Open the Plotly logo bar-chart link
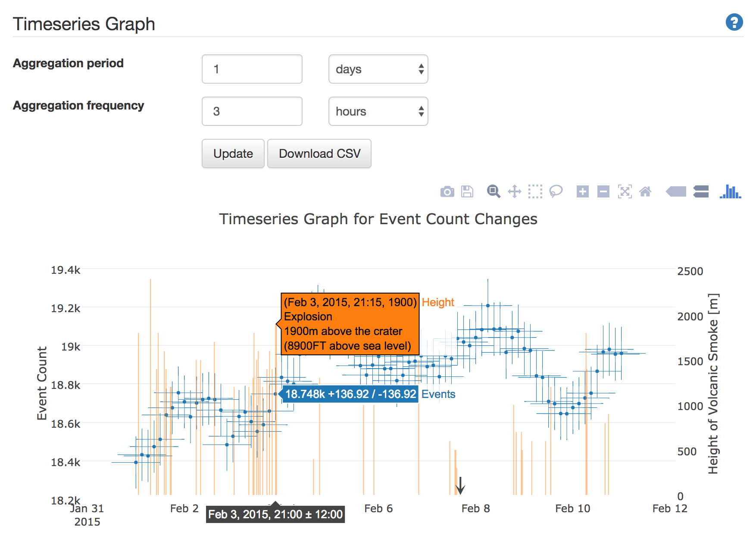Viewport: 756px width, 545px height. point(730,191)
